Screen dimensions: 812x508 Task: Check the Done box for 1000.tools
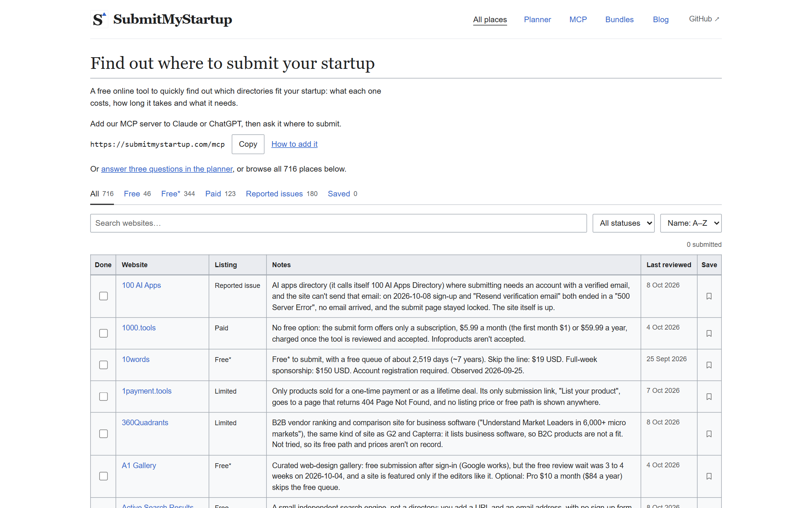pos(103,333)
